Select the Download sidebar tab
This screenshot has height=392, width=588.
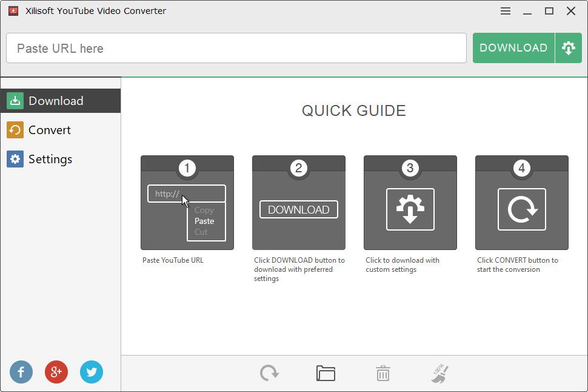click(x=60, y=101)
